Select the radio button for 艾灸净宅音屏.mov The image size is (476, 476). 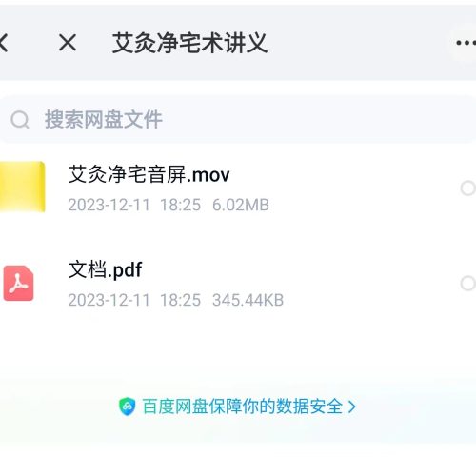tap(467, 188)
